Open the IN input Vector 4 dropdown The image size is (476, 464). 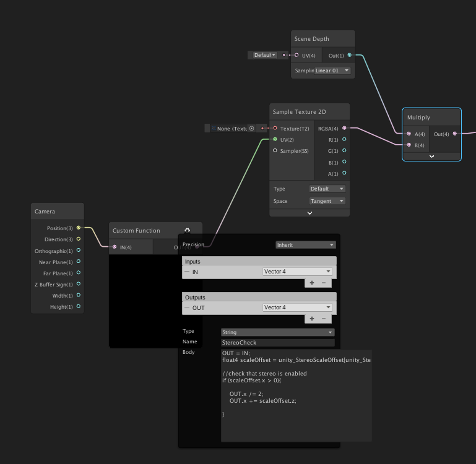pyautogui.click(x=298, y=272)
